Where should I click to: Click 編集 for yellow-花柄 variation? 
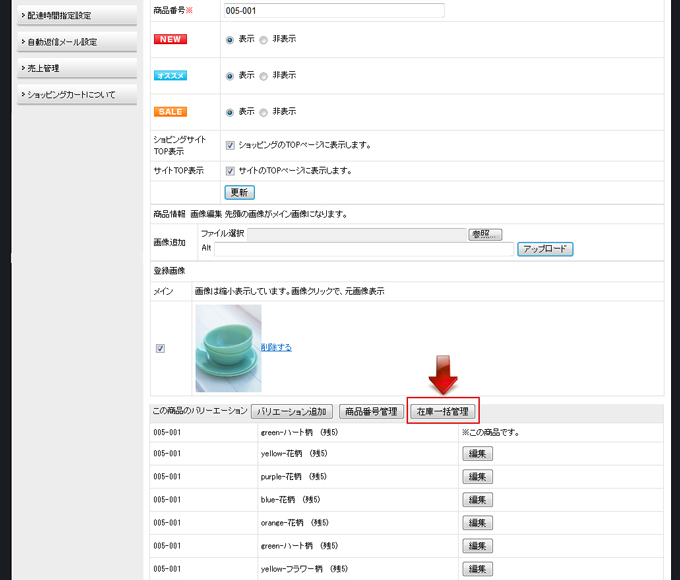pyautogui.click(x=478, y=454)
